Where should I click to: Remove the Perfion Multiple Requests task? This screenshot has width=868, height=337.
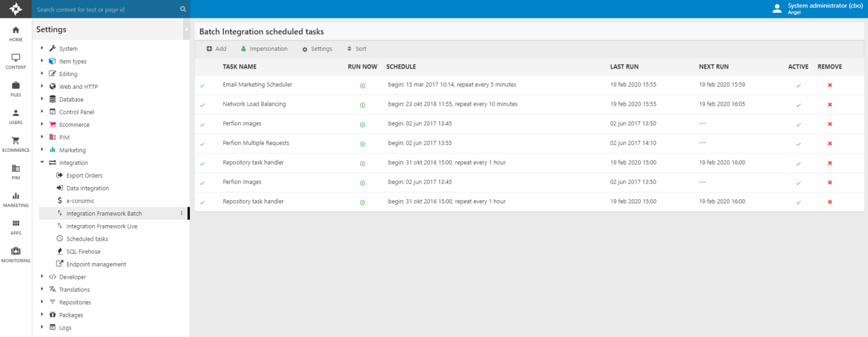click(x=829, y=144)
